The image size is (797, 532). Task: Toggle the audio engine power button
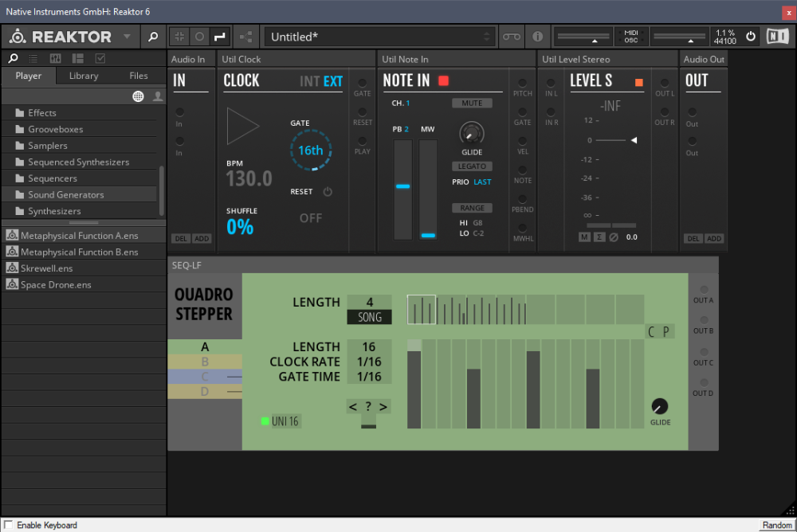(750, 37)
